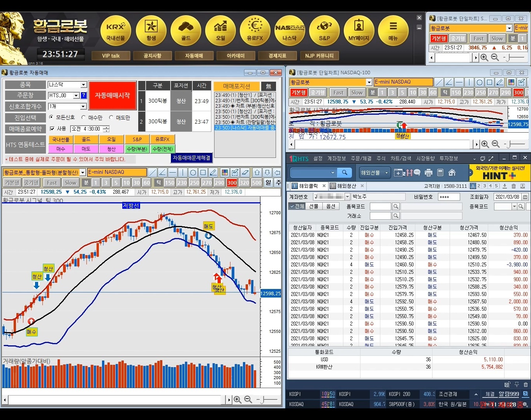Select trend line tool in main chart toolbar

coord(152,172)
